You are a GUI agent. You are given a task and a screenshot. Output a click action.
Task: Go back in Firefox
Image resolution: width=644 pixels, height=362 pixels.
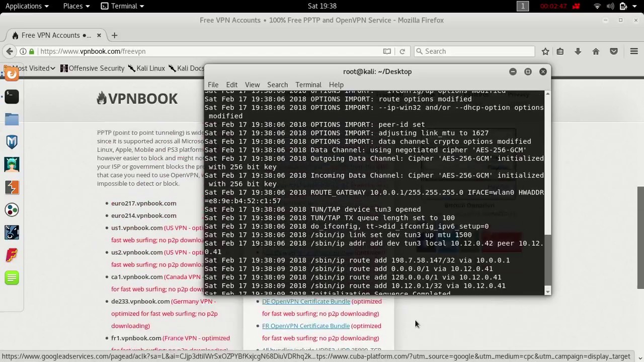pyautogui.click(x=10, y=51)
